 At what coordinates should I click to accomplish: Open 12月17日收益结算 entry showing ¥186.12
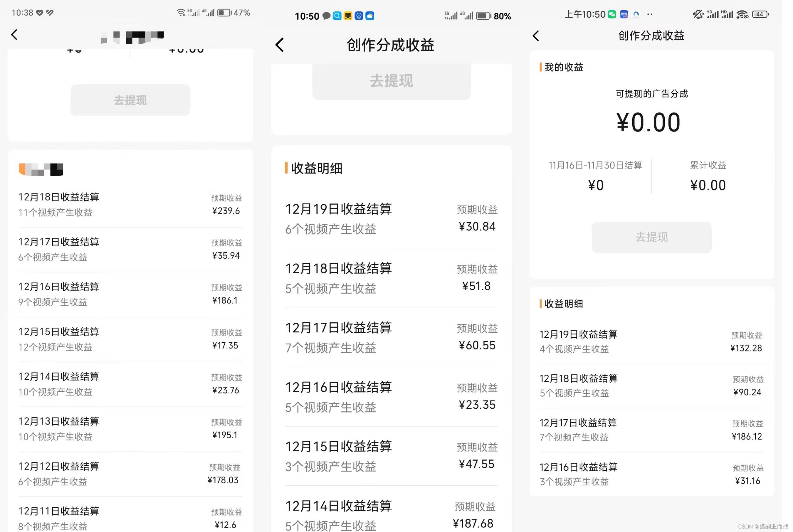coord(651,430)
